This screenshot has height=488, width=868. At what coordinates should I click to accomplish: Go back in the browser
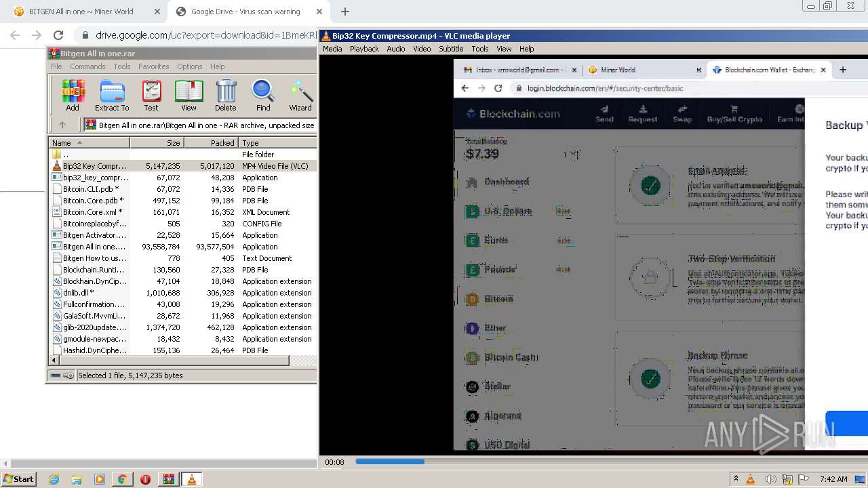click(15, 35)
